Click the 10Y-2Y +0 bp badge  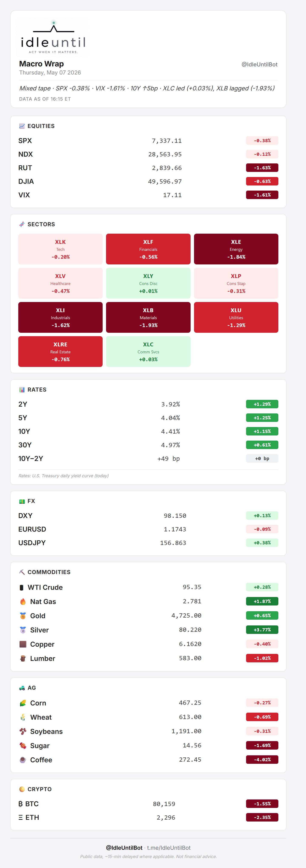point(262,459)
